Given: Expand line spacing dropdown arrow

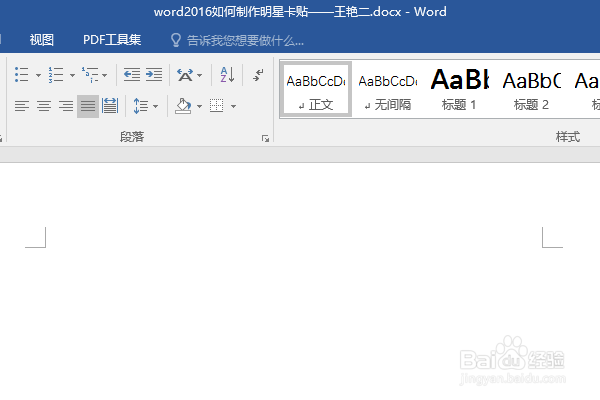Looking at the screenshot, I should tap(155, 106).
